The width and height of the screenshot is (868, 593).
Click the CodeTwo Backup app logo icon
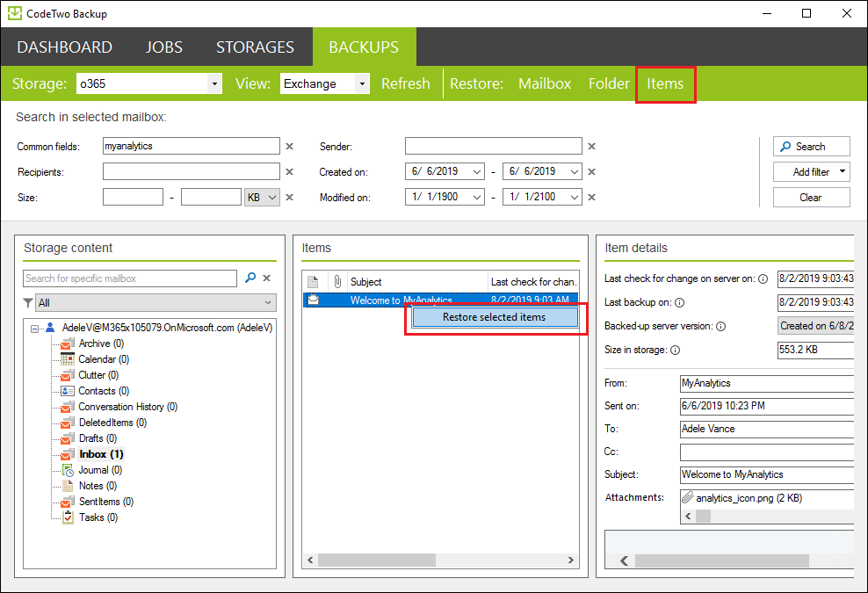(x=14, y=13)
